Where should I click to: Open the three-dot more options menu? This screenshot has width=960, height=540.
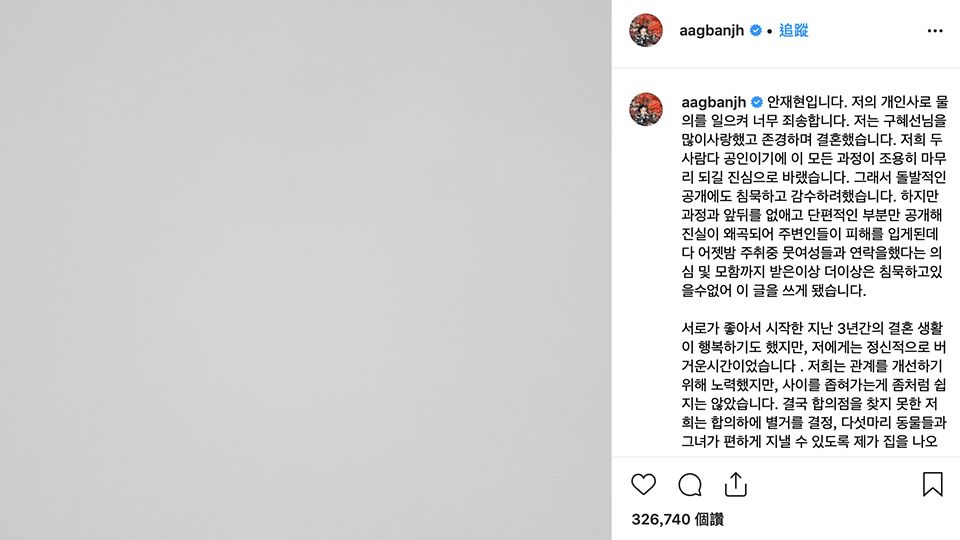(935, 31)
